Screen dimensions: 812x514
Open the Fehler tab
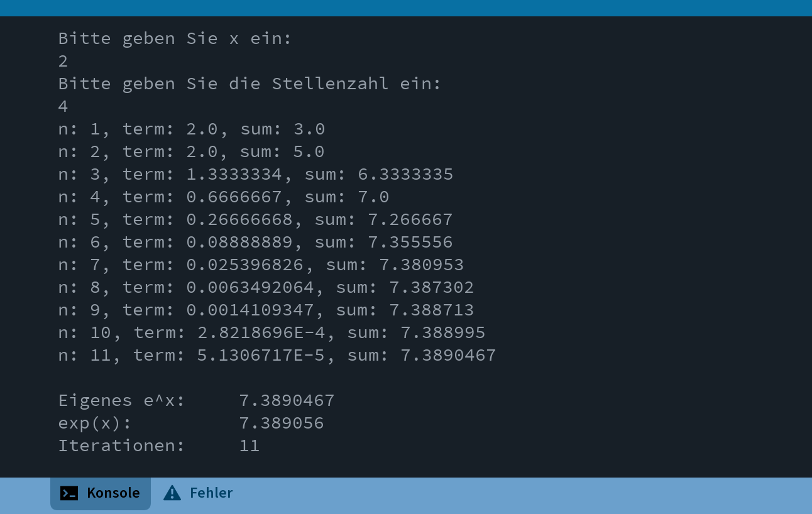(x=198, y=493)
